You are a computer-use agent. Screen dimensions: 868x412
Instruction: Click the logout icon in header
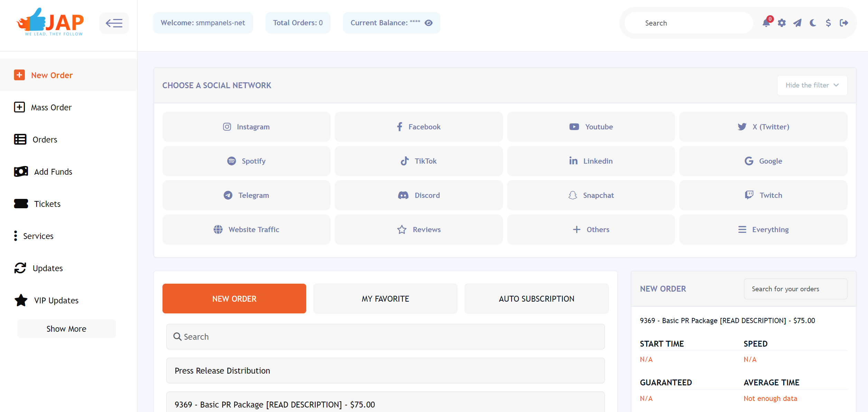[844, 23]
